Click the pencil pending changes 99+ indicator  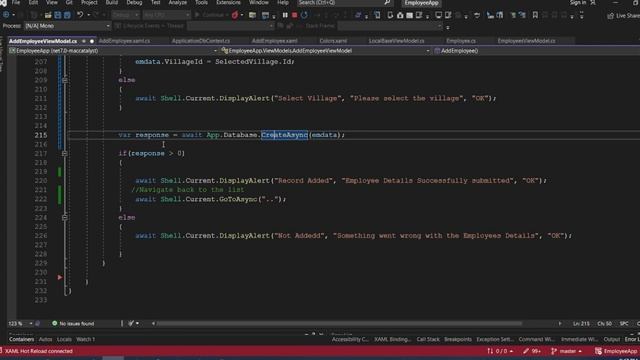pyautogui.click(x=532, y=351)
